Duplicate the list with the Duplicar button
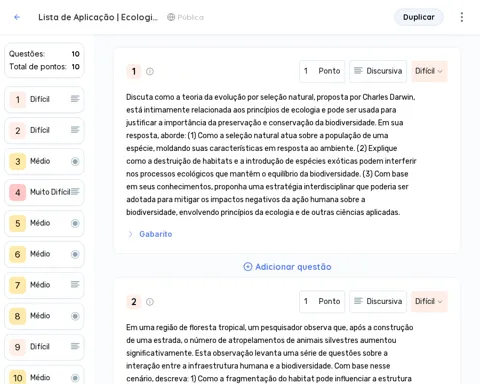 pos(419,17)
